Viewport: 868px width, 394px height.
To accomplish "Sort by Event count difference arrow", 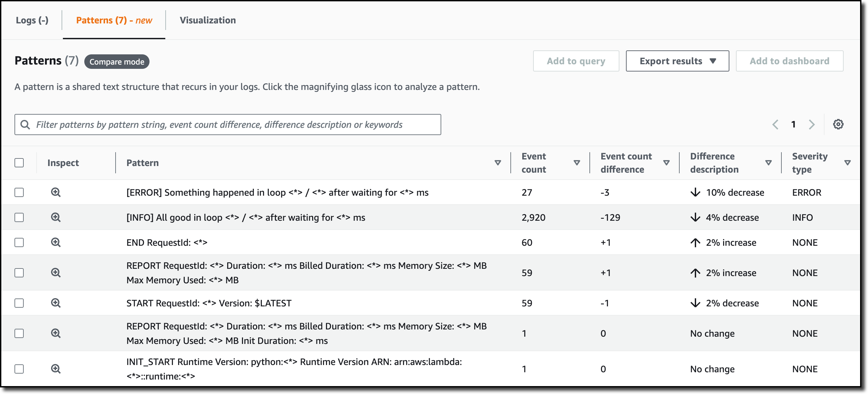I will (666, 163).
